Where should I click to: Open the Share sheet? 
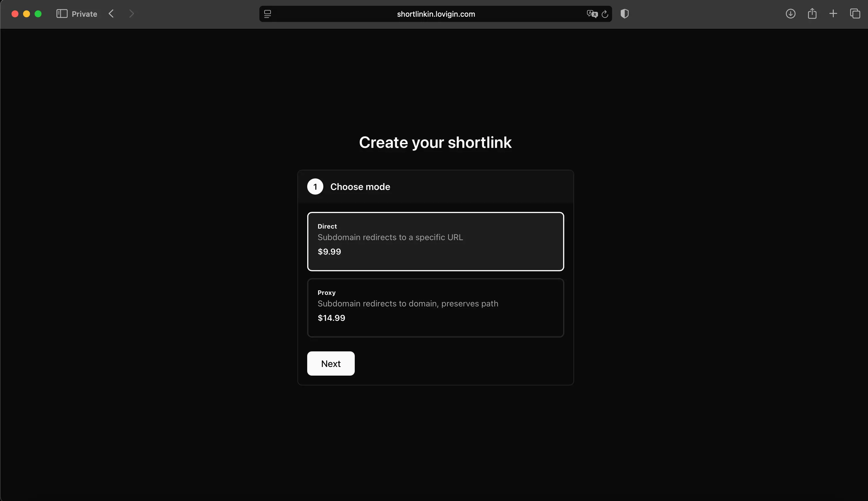812,14
